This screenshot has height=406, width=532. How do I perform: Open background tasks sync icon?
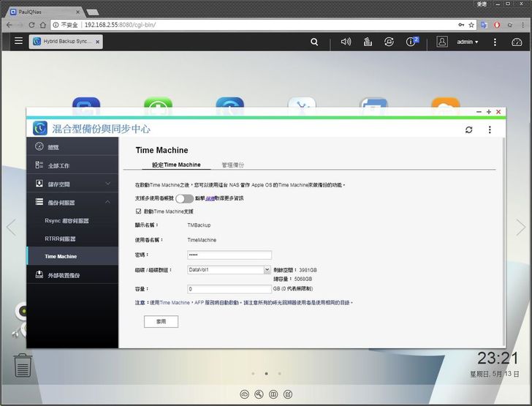pyautogui.click(x=389, y=42)
